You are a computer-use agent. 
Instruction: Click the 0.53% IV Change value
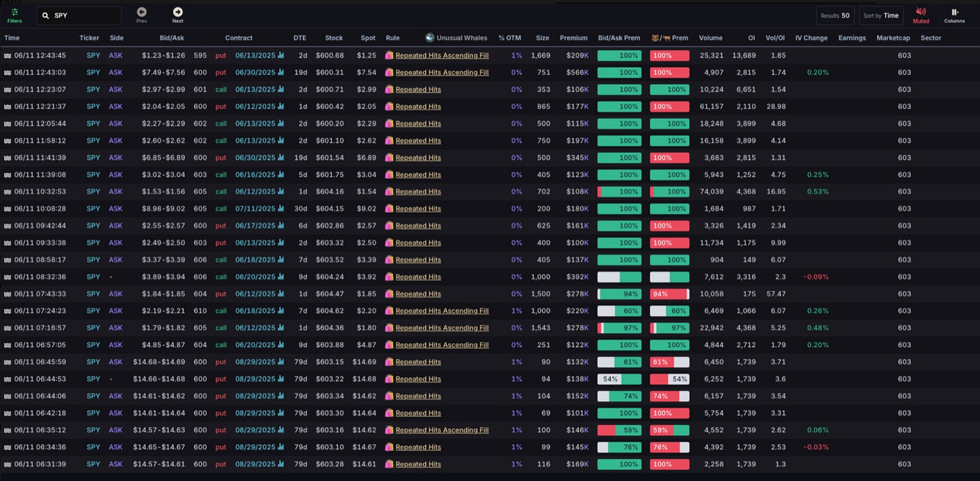(817, 191)
